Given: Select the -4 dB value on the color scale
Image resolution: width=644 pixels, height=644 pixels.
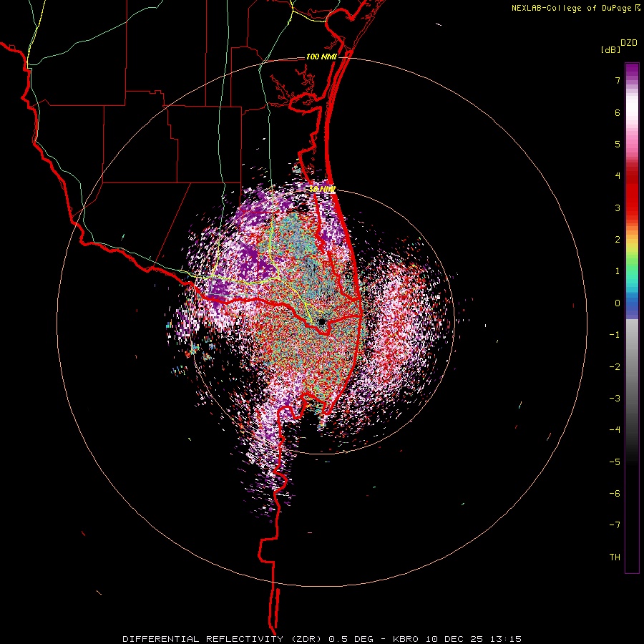Looking at the screenshot, I should tap(615, 430).
